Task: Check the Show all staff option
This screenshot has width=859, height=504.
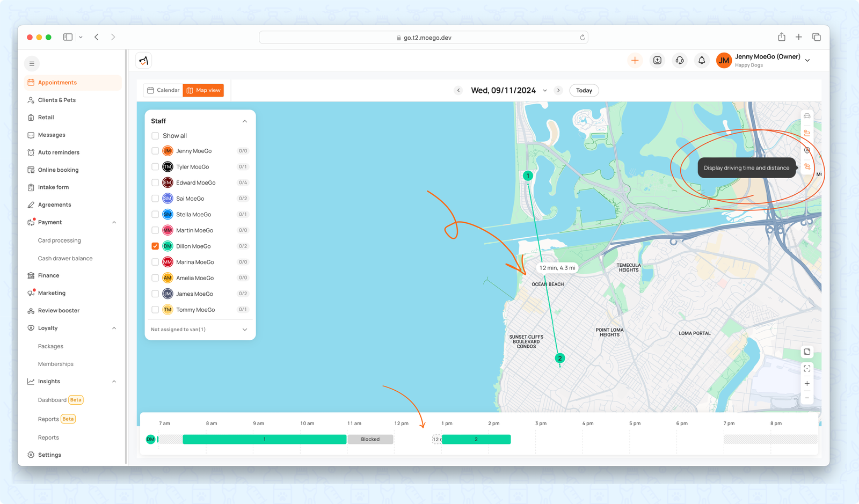Action: [x=155, y=135]
